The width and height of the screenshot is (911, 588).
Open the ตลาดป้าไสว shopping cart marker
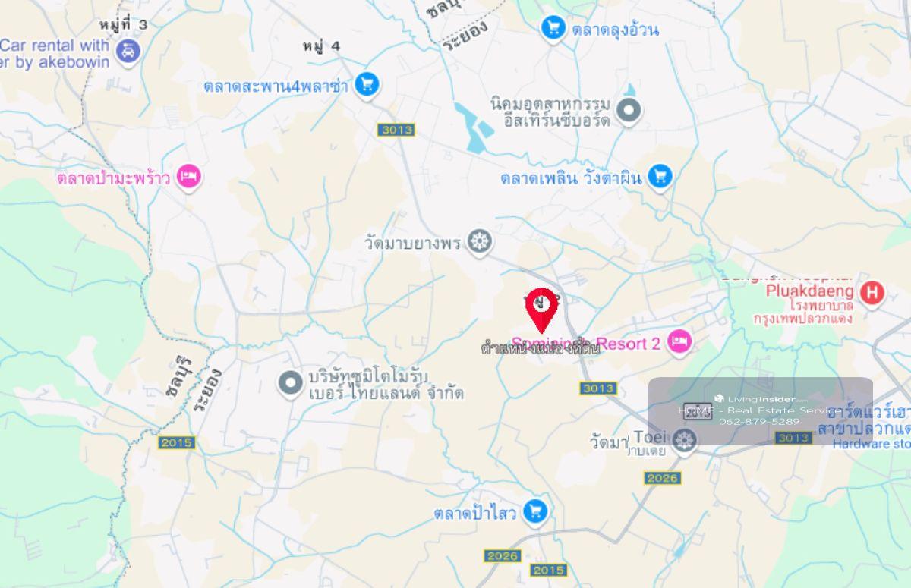(536, 511)
